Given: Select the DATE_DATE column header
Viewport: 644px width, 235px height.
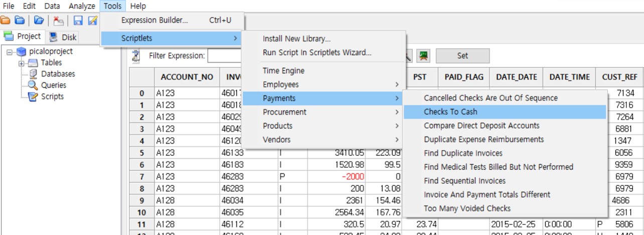Looking at the screenshot, I should pos(516,77).
